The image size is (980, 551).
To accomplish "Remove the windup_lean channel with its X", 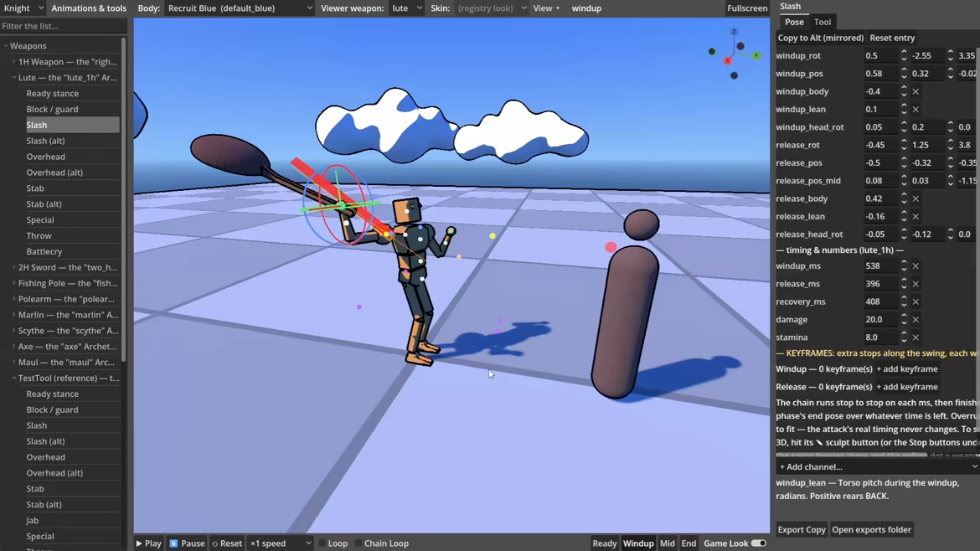I will [916, 110].
